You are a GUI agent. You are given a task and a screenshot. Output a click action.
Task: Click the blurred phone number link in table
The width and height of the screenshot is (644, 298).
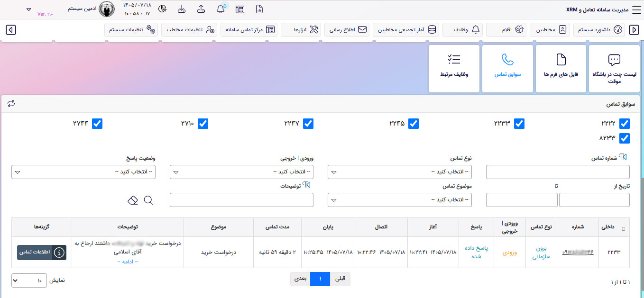tap(578, 253)
